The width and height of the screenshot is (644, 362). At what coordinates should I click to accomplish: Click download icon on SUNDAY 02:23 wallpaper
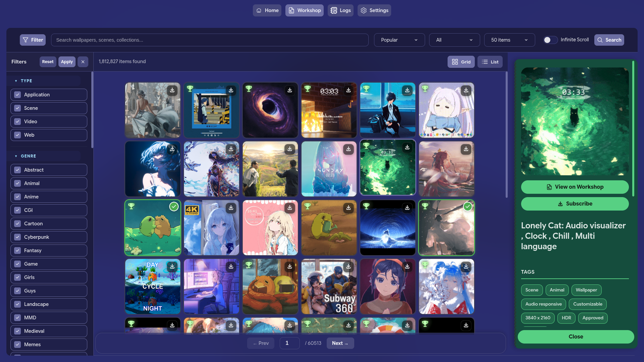pos(349,149)
